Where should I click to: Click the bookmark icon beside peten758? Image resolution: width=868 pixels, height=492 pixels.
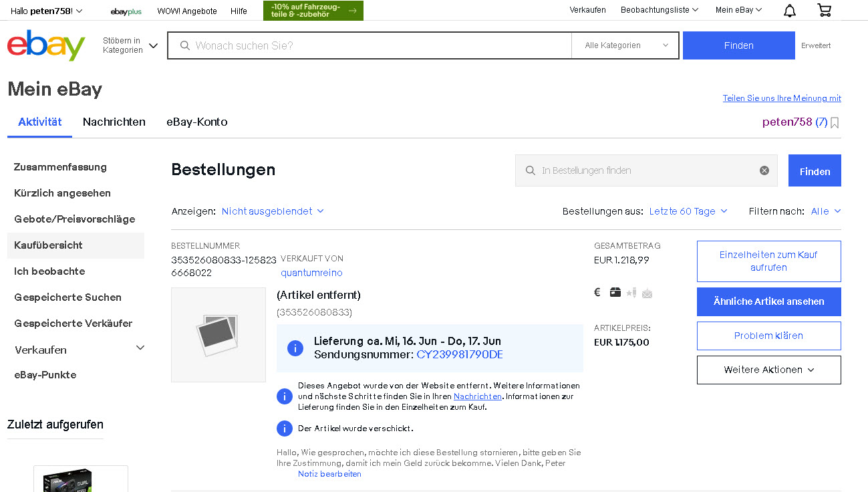click(835, 122)
